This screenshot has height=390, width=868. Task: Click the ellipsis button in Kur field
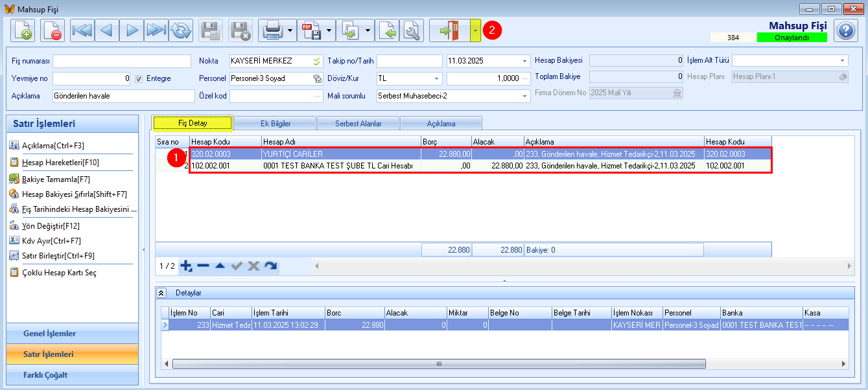click(524, 78)
